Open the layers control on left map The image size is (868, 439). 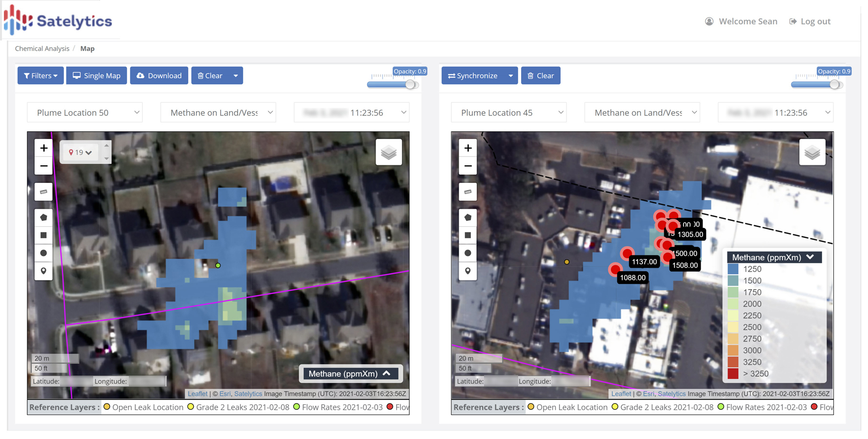pyautogui.click(x=389, y=153)
